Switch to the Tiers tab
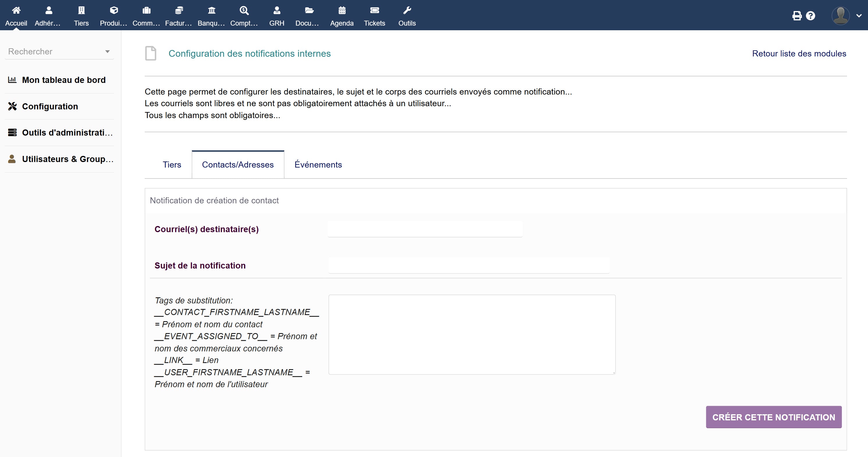 (172, 164)
